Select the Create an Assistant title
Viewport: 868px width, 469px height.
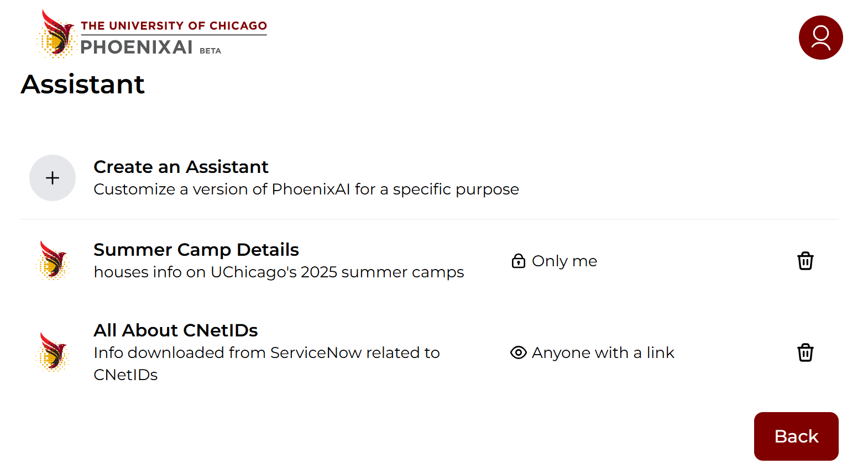tap(181, 167)
